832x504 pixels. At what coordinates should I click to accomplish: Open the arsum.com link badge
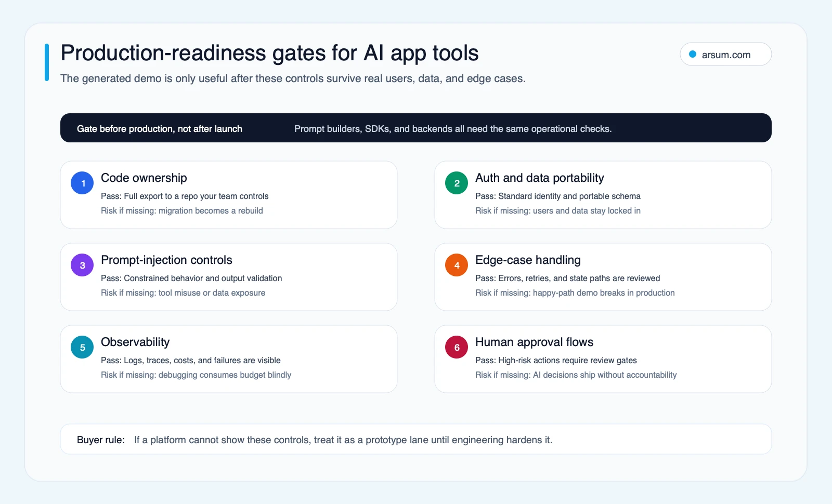[x=725, y=54]
